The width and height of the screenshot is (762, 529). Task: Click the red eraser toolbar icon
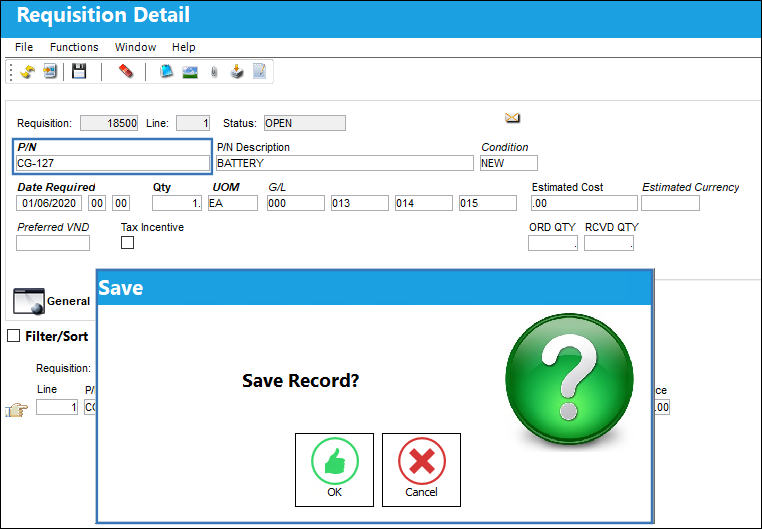tap(126, 71)
